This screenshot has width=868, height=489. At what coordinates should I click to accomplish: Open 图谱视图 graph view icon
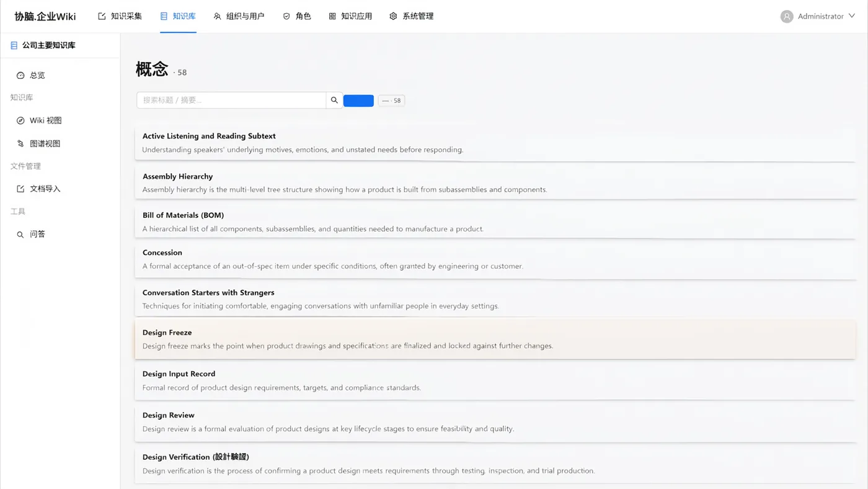click(x=20, y=143)
